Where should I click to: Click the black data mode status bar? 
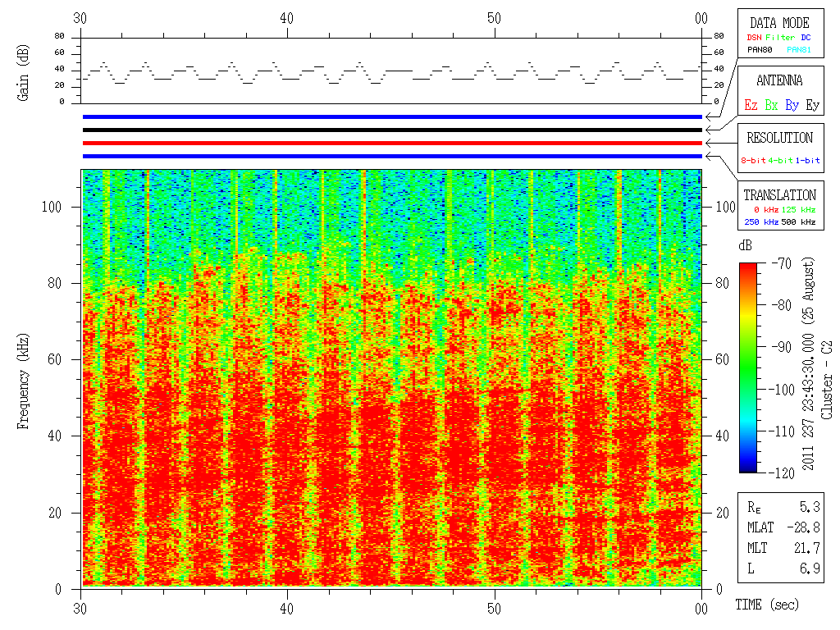point(392,130)
